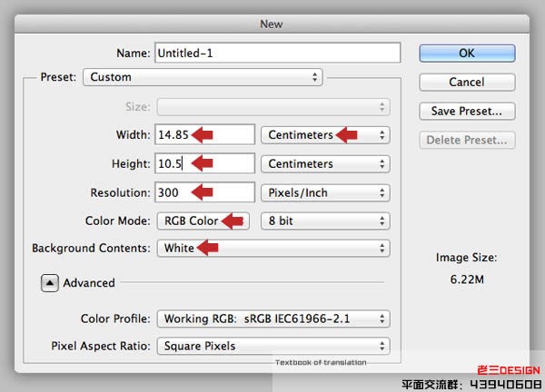Viewport: 545px width, 392px height.
Task: Click the Width input field
Action: coord(204,135)
